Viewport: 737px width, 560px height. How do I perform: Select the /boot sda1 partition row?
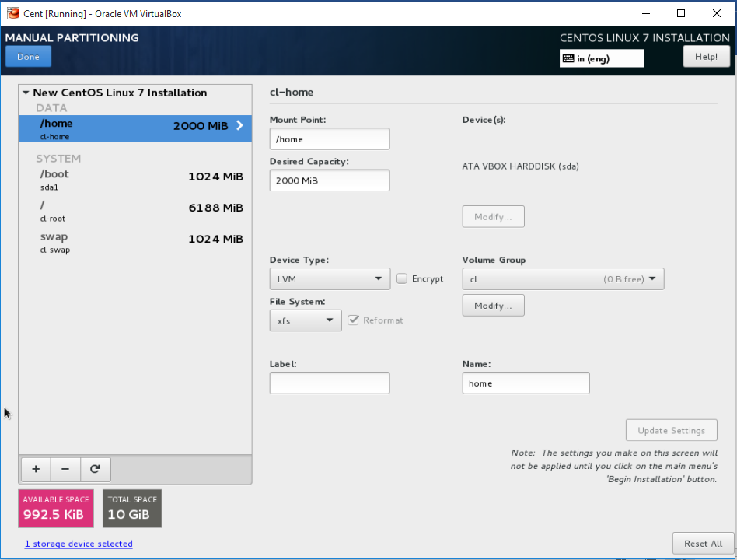[135, 180]
